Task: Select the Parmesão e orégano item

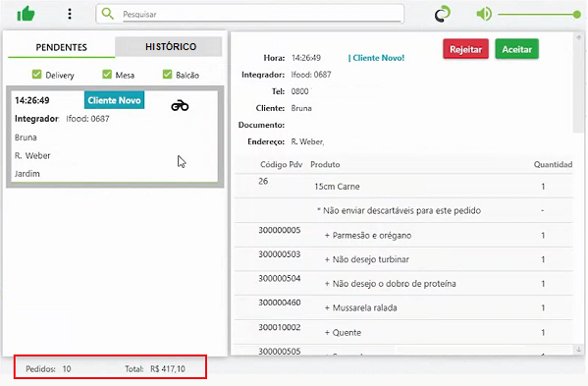Action: [x=403, y=235]
